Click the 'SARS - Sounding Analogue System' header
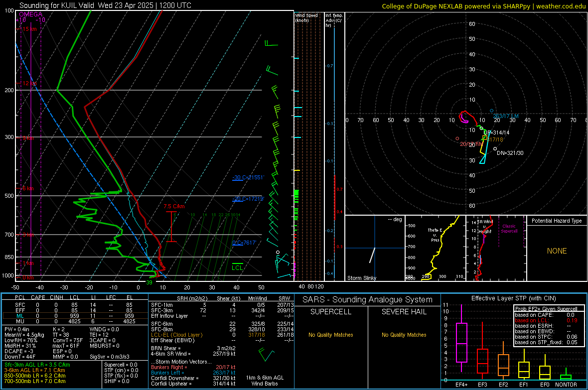Screen dimensions: 588x390 (368, 300)
